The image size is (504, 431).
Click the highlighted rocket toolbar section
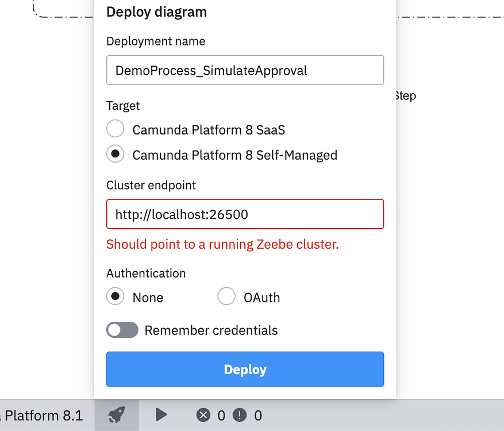pyautogui.click(x=116, y=415)
